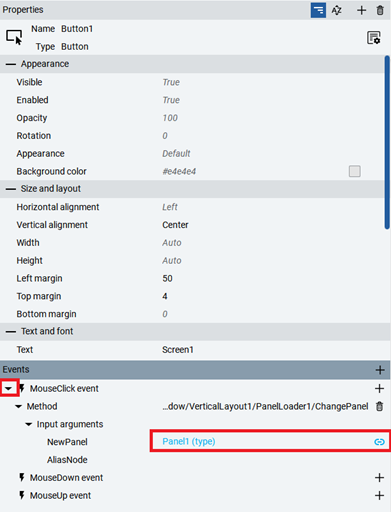Delete the ChangePanel method trash icon

click(380, 406)
